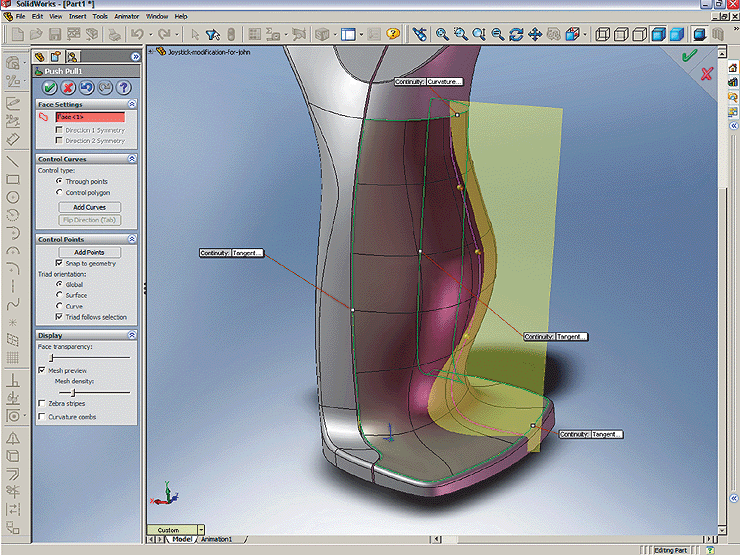Toggle Snap to geometry checkbox

pyautogui.click(x=59, y=263)
